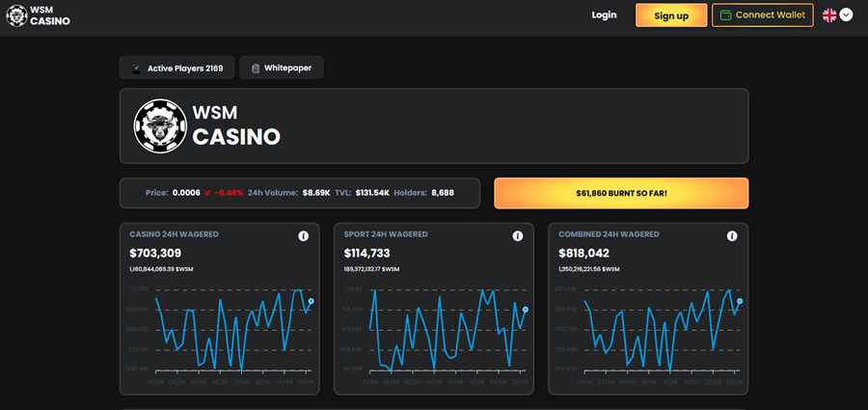Click the Holders 8,688 value
The height and width of the screenshot is (410, 868).
[443, 193]
